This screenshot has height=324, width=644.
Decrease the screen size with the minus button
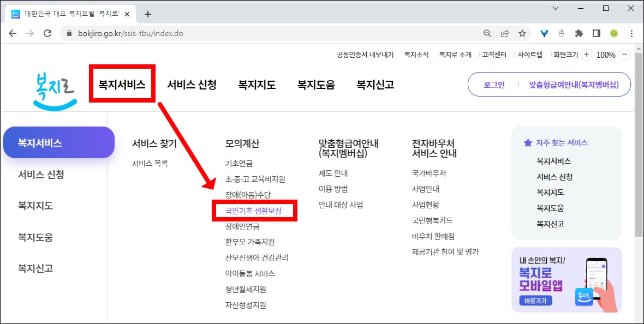pos(625,55)
